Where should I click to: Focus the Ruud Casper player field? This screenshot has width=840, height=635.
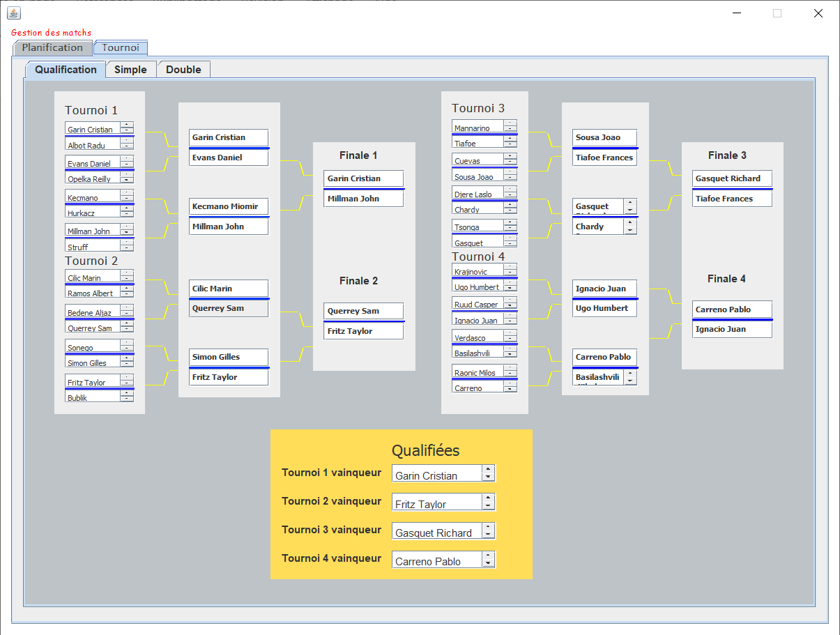(478, 303)
